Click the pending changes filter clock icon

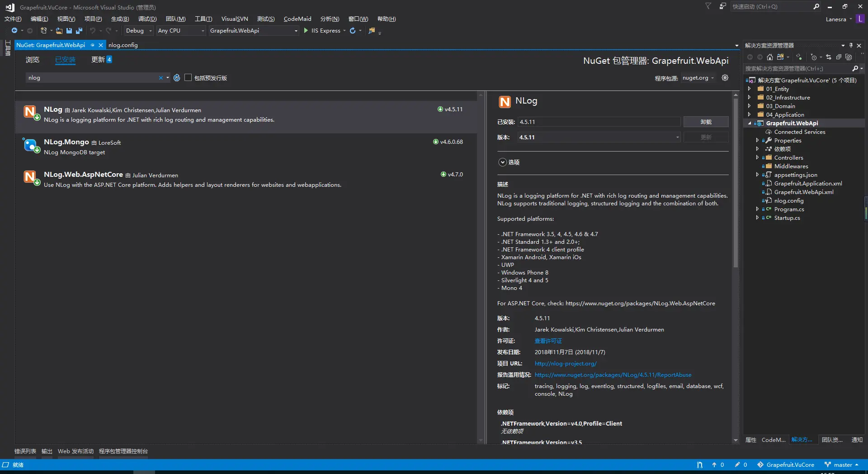point(814,57)
